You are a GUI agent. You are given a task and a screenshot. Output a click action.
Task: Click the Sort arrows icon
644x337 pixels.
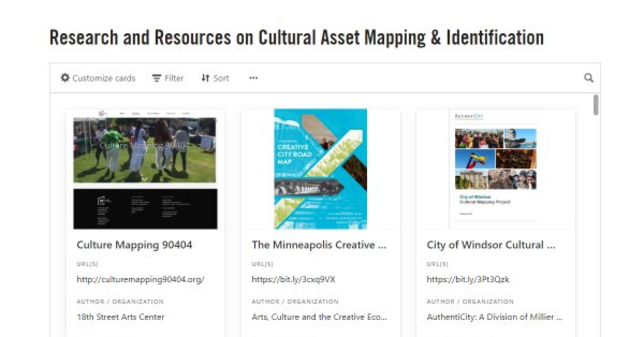click(x=205, y=78)
